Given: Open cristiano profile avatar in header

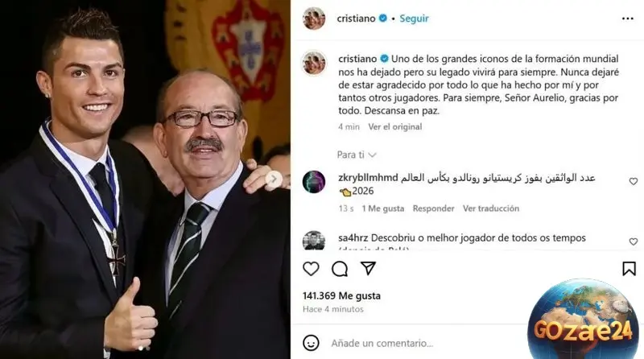Looking at the screenshot, I should coord(314,19).
